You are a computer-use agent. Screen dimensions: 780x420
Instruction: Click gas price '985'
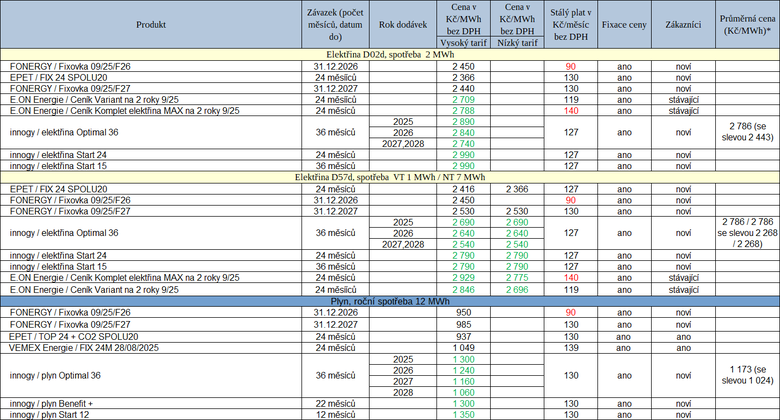(x=464, y=324)
